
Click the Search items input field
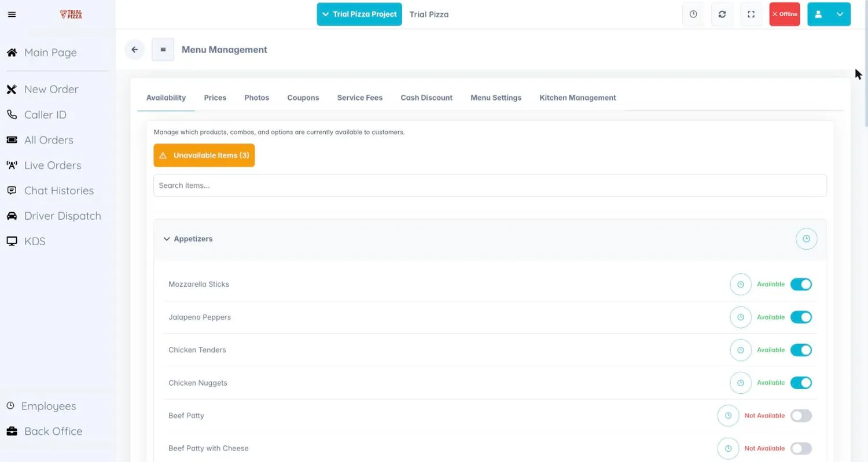490,186
